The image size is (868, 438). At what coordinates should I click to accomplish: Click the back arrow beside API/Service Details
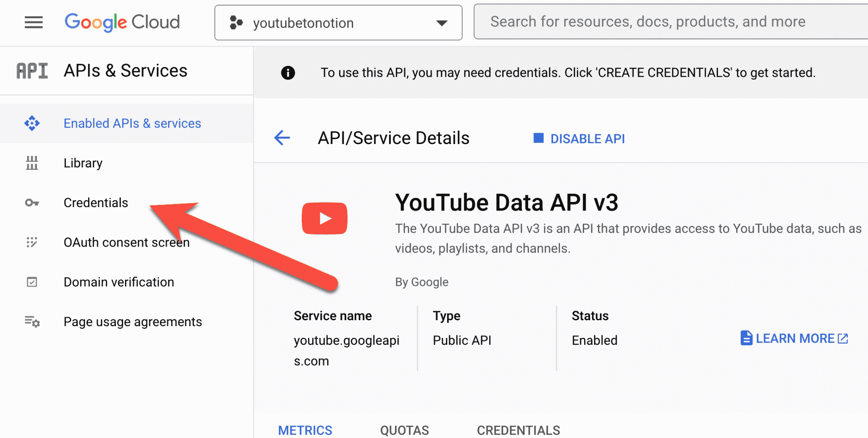282,138
